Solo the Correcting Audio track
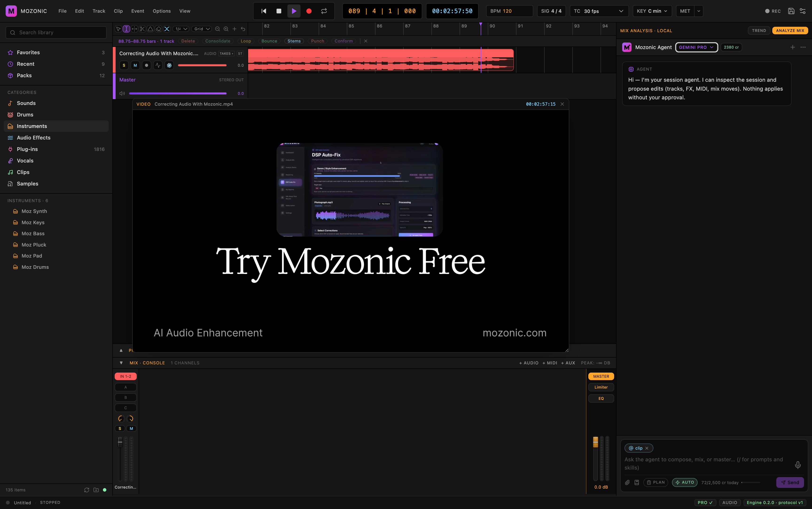 [x=124, y=65]
